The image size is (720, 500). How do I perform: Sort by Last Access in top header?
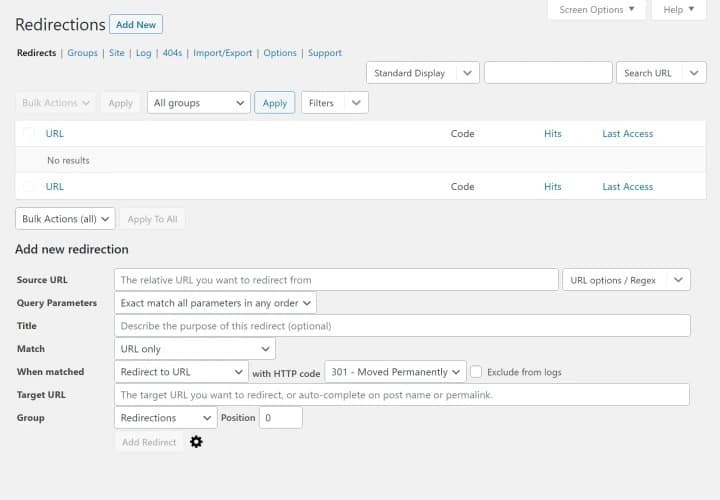pyautogui.click(x=628, y=134)
